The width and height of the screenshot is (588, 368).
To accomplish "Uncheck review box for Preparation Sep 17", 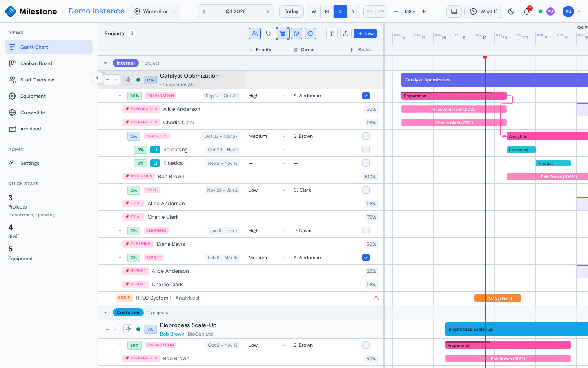I will coord(366,96).
